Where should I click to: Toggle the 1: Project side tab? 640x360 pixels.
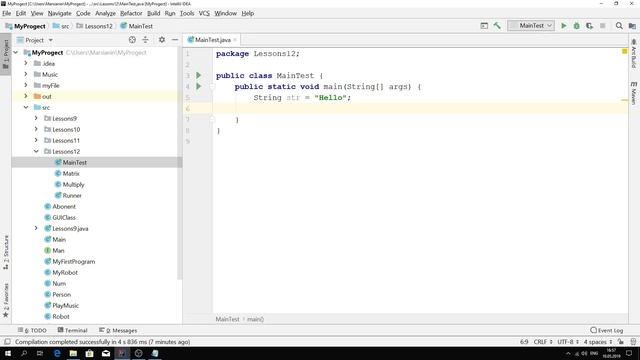pos(6,54)
